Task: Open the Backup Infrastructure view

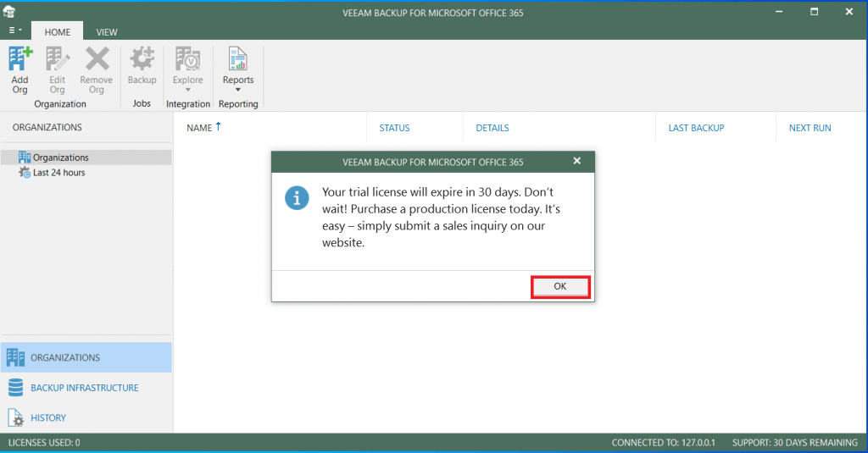Action: [x=84, y=388]
